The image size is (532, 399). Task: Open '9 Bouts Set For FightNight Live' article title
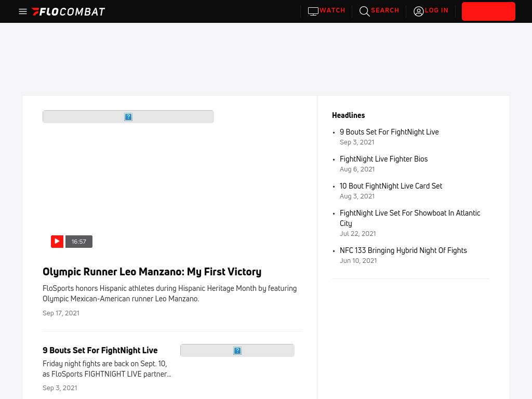(100, 351)
